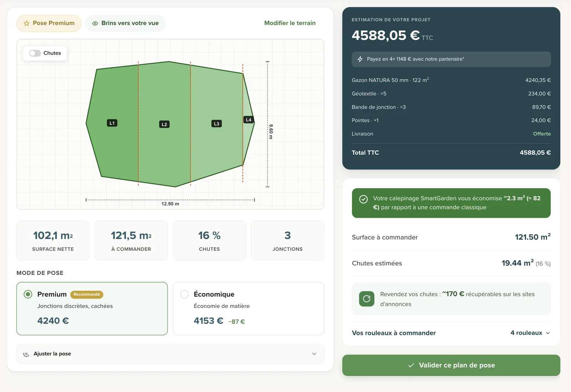Toggle the Chutes switch on the plan
571x392 pixels.
point(35,53)
